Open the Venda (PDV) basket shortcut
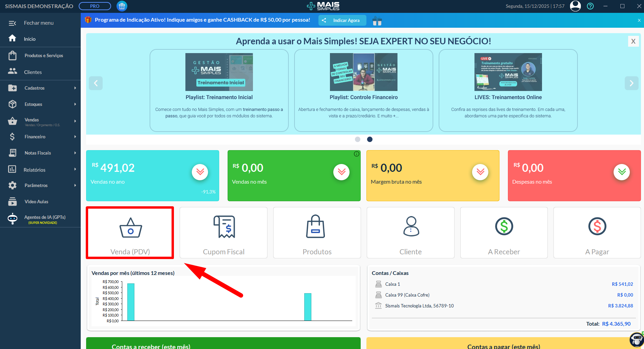This screenshot has width=644, height=349. point(130,233)
